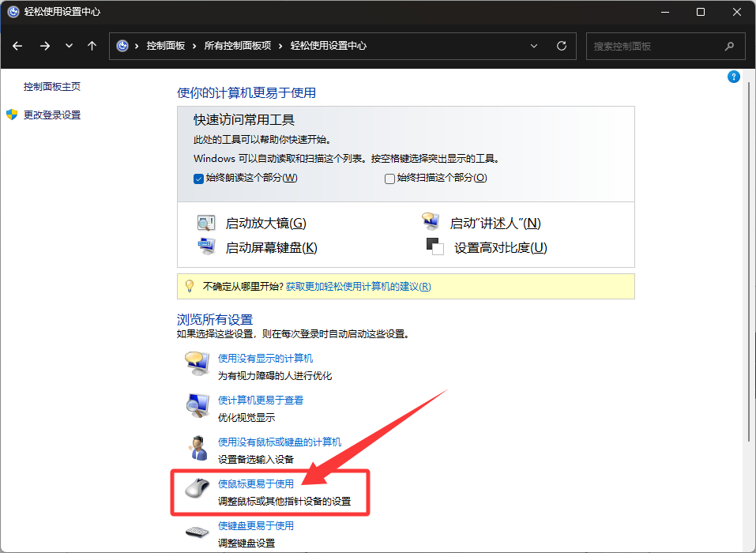Click the vertical scrollbar on the right
The height and width of the screenshot is (553, 756).
tap(750, 261)
